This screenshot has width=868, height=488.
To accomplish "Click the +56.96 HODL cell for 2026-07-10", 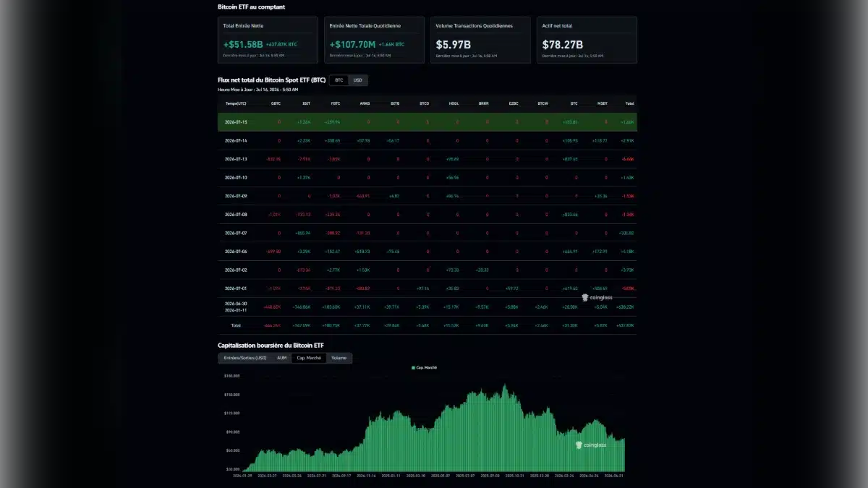I will pos(452,177).
